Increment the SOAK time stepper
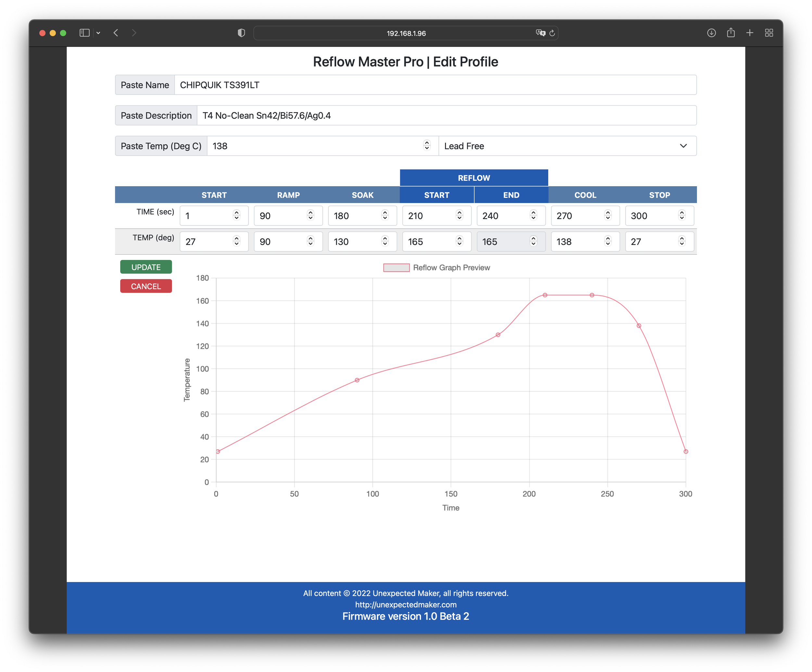This screenshot has height=672, width=812. click(x=385, y=213)
